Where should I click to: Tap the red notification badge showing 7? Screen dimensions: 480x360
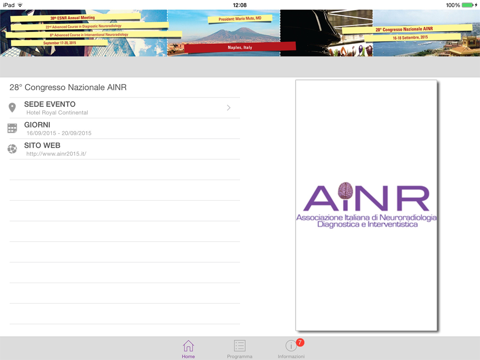tap(300, 342)
